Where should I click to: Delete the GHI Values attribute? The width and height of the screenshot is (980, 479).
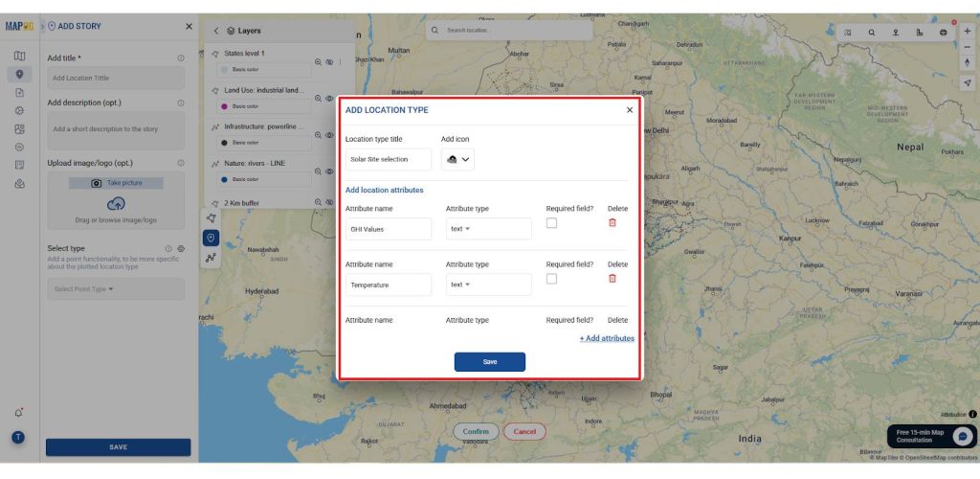pyautogui.click(x=612, y=222)
